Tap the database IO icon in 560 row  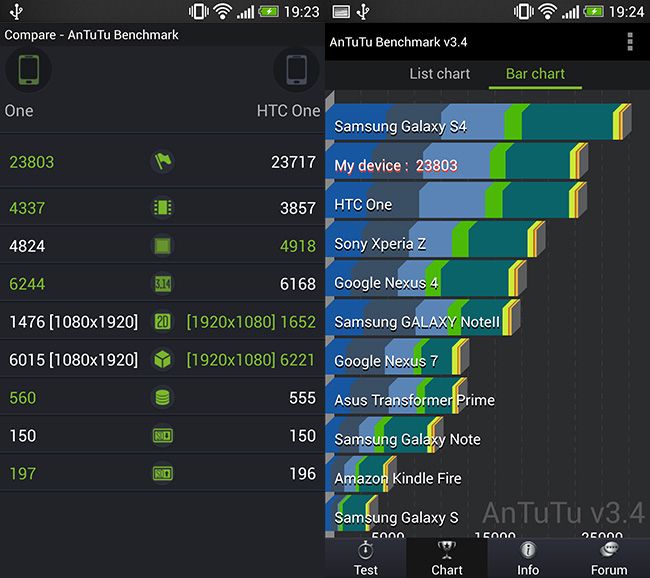[162, 398]
